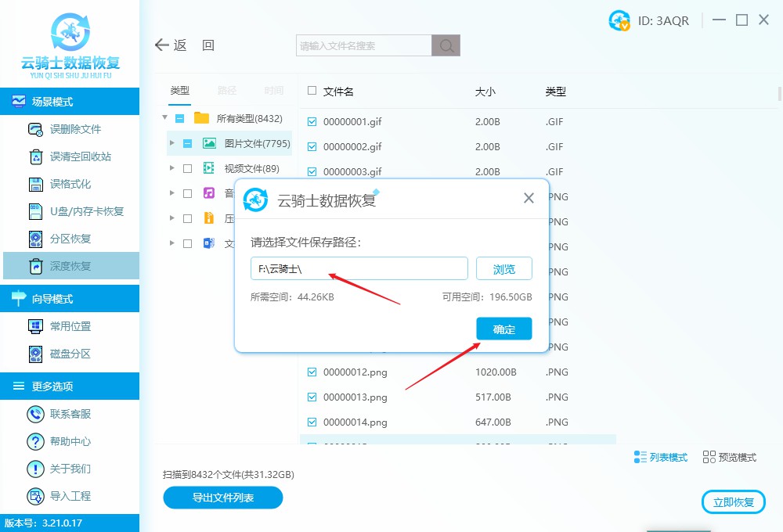Click the file name search input field
The height and width of the screenshot is (532, 783).
[x=364, y=45]
